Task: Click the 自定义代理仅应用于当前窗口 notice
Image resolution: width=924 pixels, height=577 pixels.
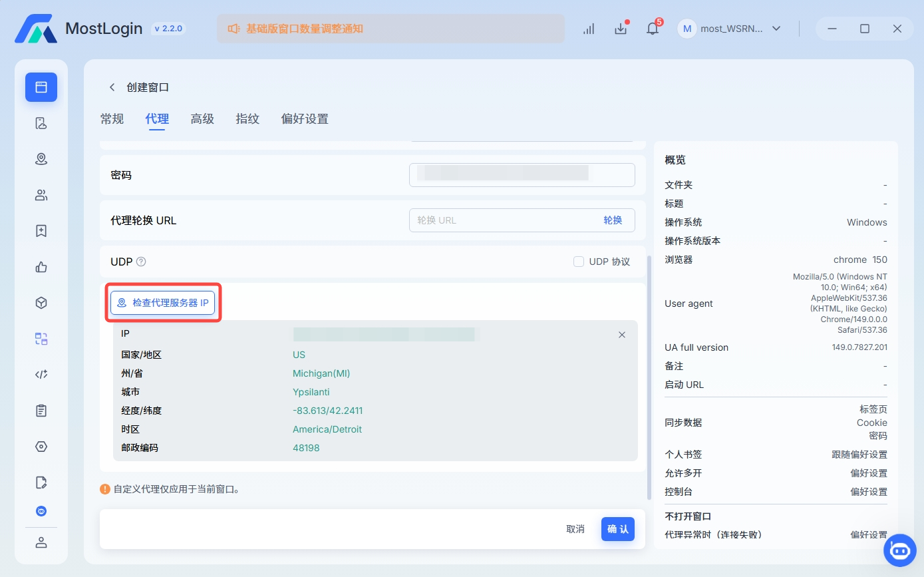Action: pyautogui.click(x=176, y=489)
